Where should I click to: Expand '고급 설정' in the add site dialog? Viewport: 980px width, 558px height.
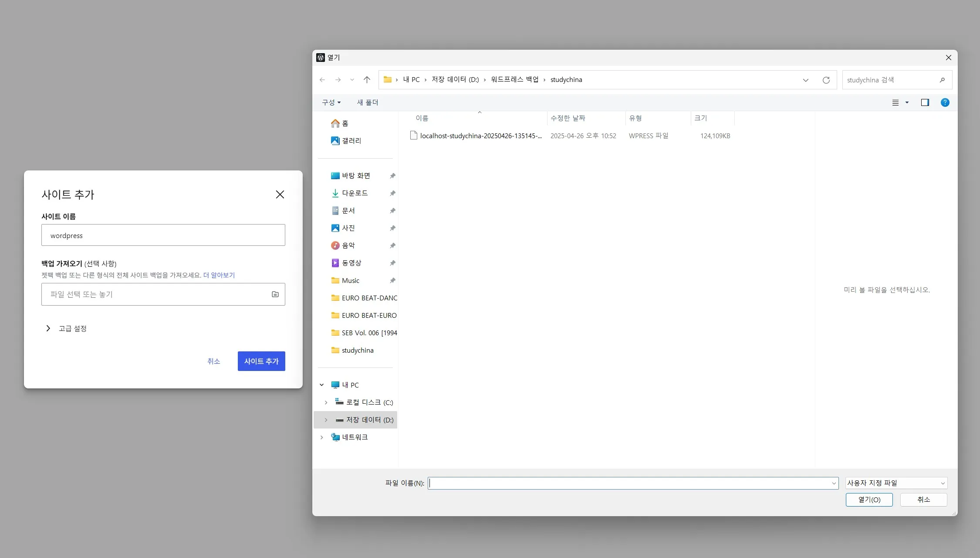(66, 328)
